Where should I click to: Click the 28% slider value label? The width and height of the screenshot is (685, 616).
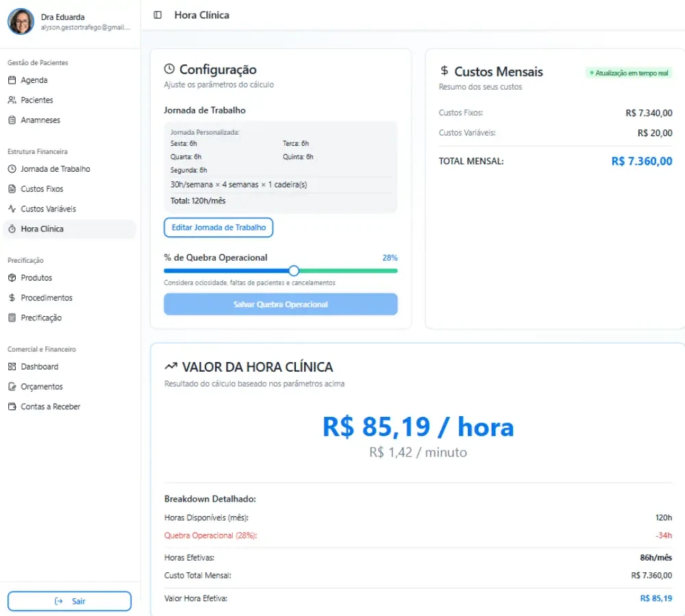(390, 257)
